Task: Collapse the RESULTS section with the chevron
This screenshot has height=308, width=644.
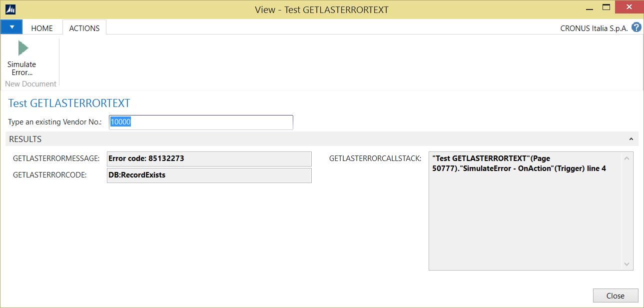Action: tap(631, 139)
